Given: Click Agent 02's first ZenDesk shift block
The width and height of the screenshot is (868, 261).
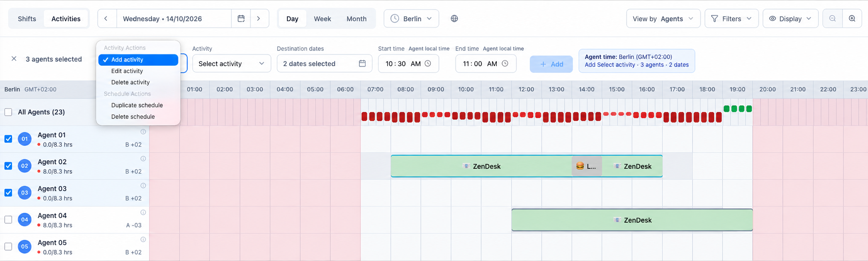Looking at the screenshot, I should coord(481,166).
